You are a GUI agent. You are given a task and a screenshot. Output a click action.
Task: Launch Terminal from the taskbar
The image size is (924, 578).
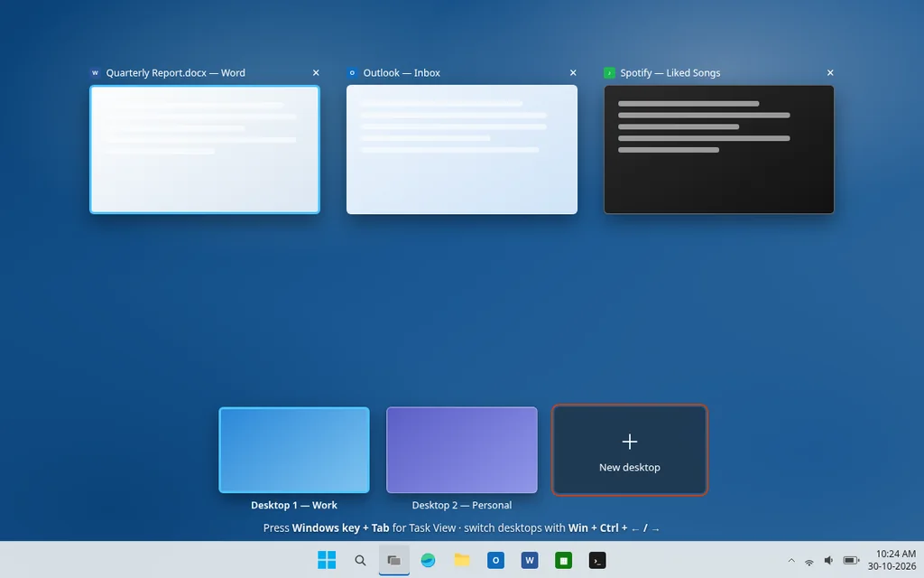click(x=597, y=560)
